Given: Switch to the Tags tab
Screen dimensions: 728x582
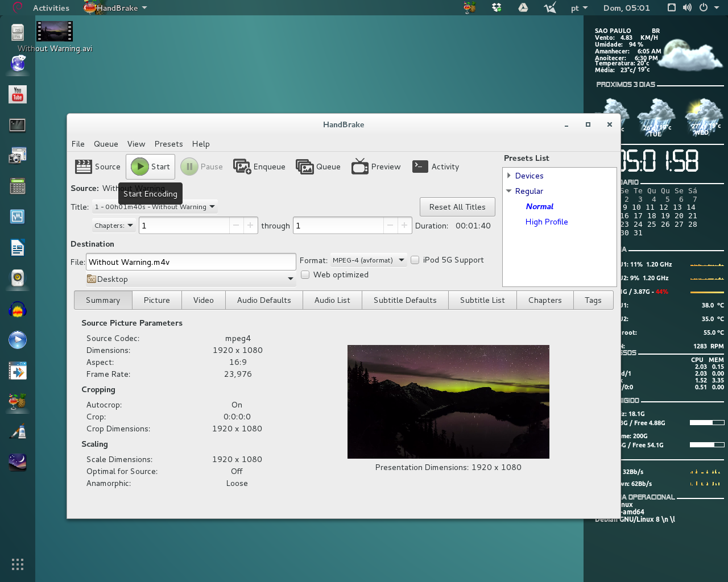Looking at the screenshot, I should [x=593, y=300].
